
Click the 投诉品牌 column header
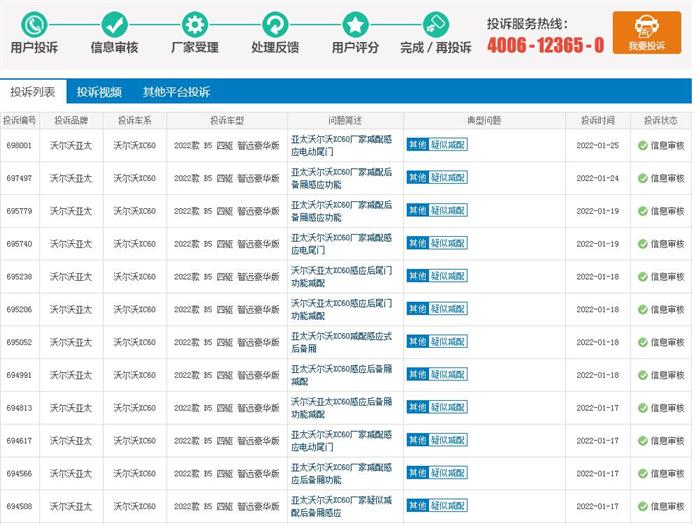click(x=71, y=121)
